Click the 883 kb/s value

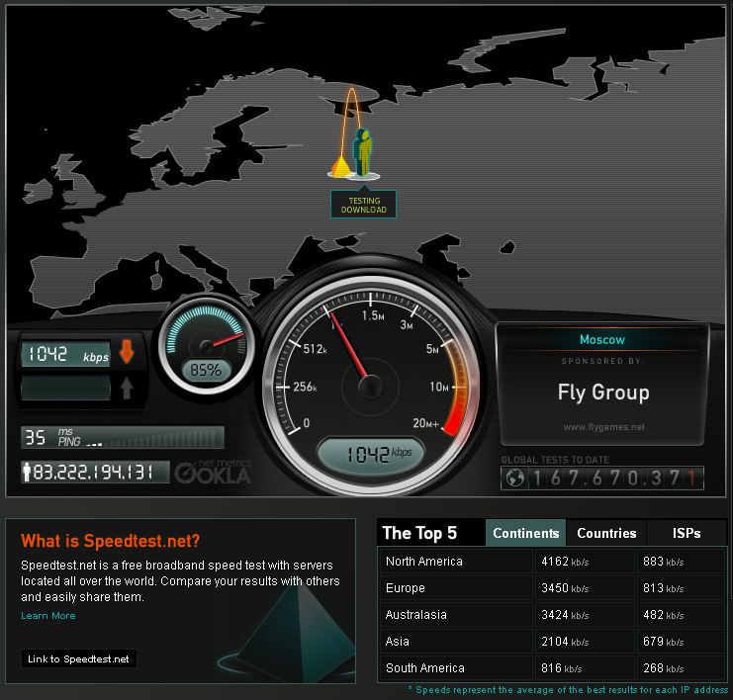click(664, 562)
